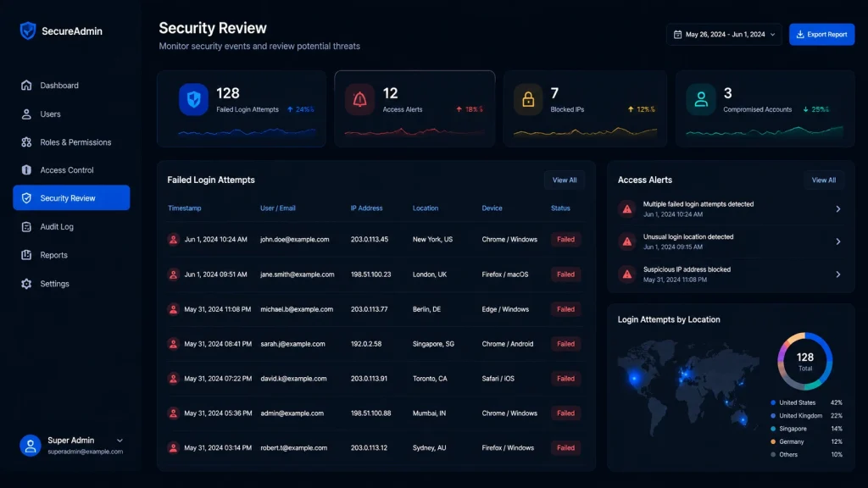Image resolution: width=868 pixels, height=488 pixels.
Task: Click the user icon beside john.doe@example.com
Action: 173,240
